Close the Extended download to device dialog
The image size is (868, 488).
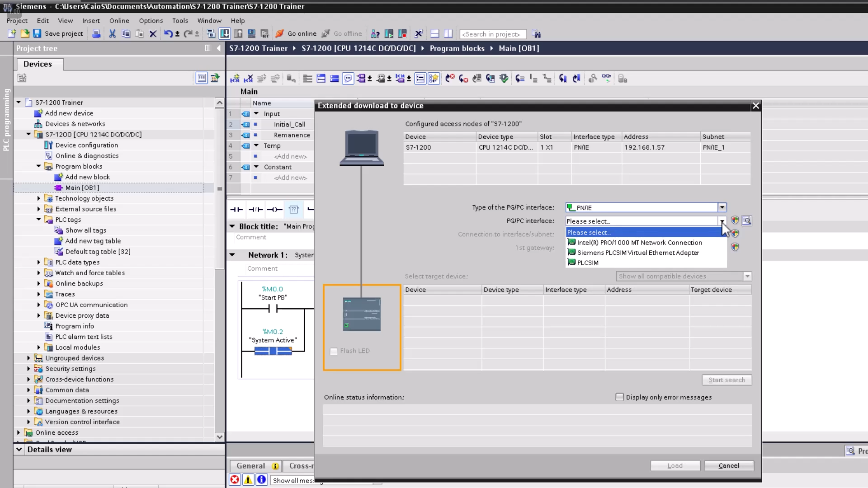point(755,106)
